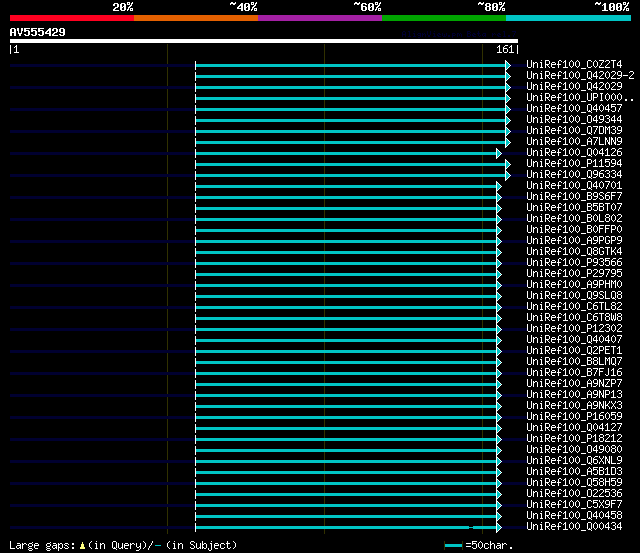Click the 161 end-position label

(x=504, y=49)
